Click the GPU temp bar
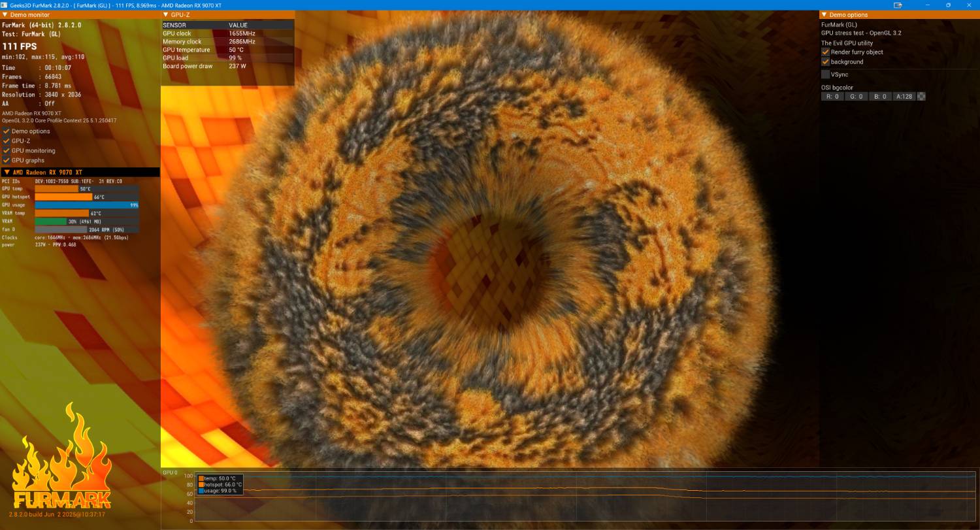This screenshot has width=980, height=530. tap(87, 188)
